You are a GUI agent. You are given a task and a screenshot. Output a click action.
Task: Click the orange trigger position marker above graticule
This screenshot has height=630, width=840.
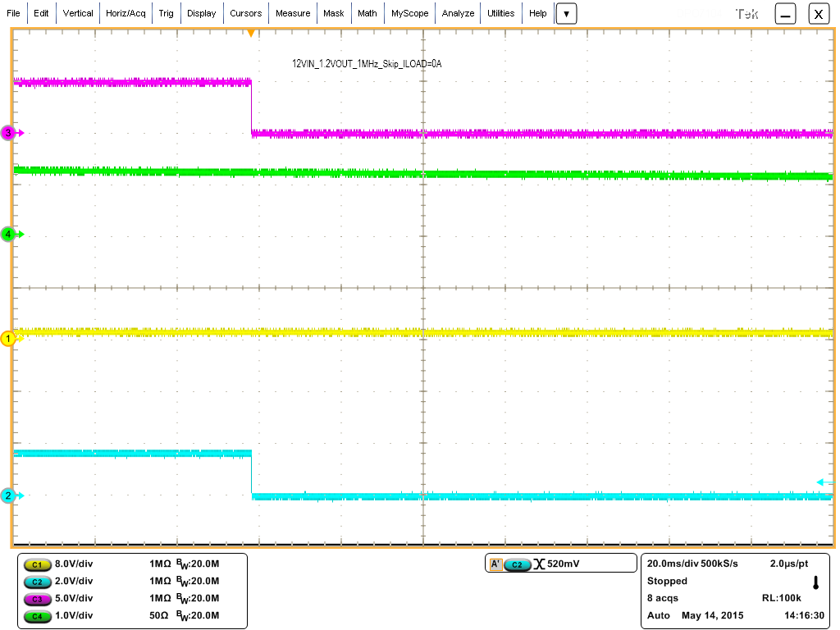[252, 32]
